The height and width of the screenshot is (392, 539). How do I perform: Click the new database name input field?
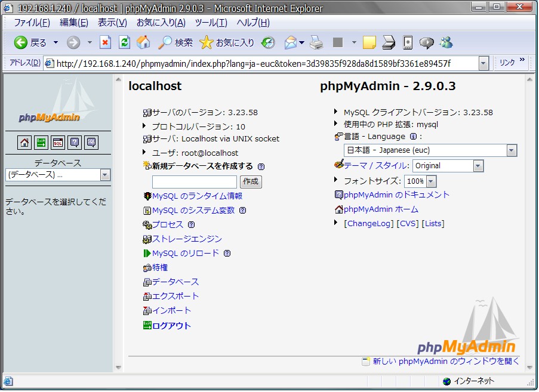(195, 182)
